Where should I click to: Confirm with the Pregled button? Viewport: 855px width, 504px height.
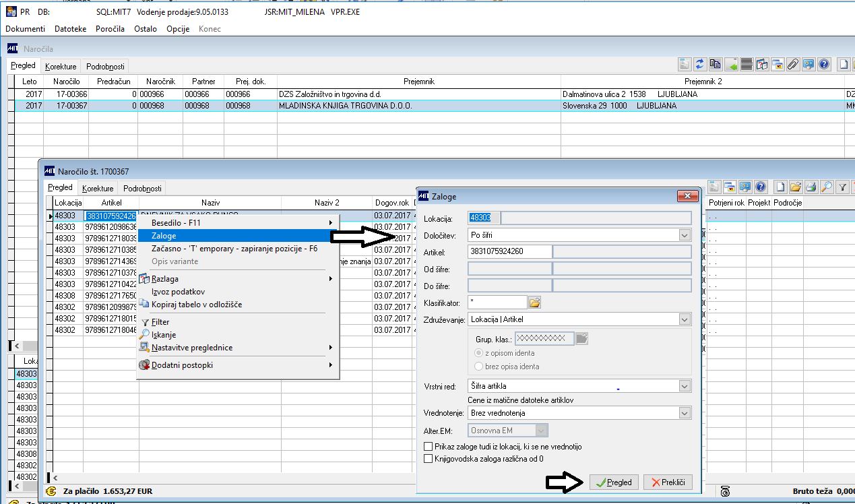614,482
